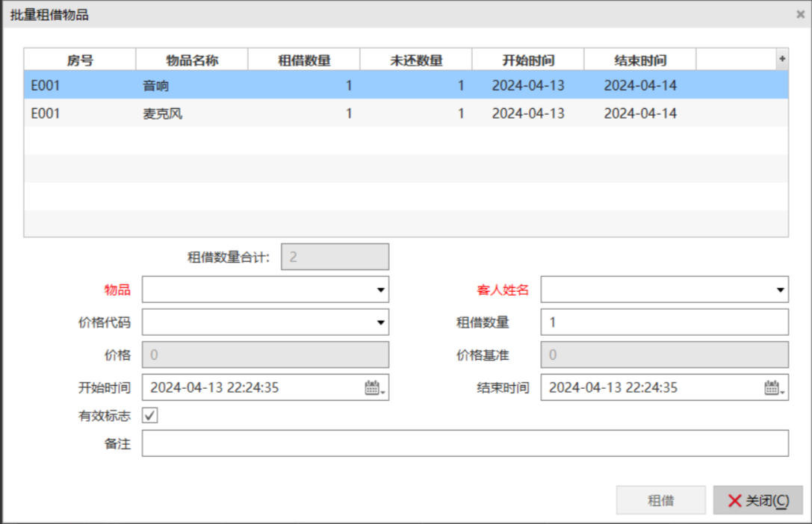
Task: Open the 价格代码 dropdown
Action: point(380,322)
